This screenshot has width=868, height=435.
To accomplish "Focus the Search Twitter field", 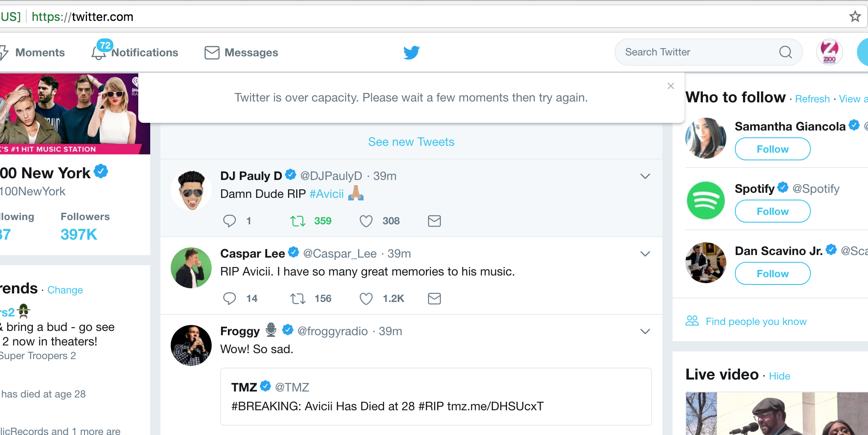I will pyautogui.click(x=696, y=52).
